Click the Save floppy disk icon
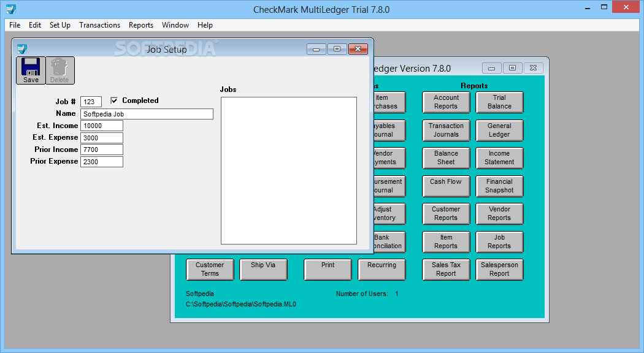 point(31,70)
